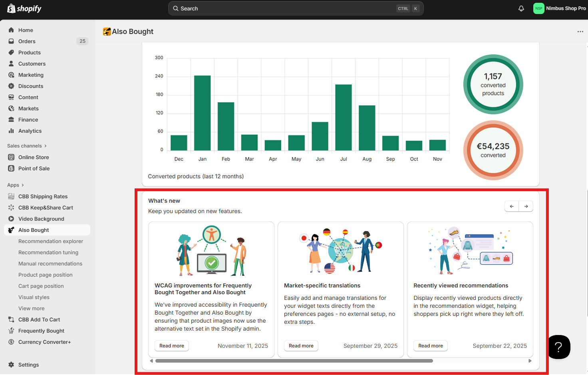Click the Orders inbox icon
The width and height of the screenshot is (588, 375).
tap(11, 41)
